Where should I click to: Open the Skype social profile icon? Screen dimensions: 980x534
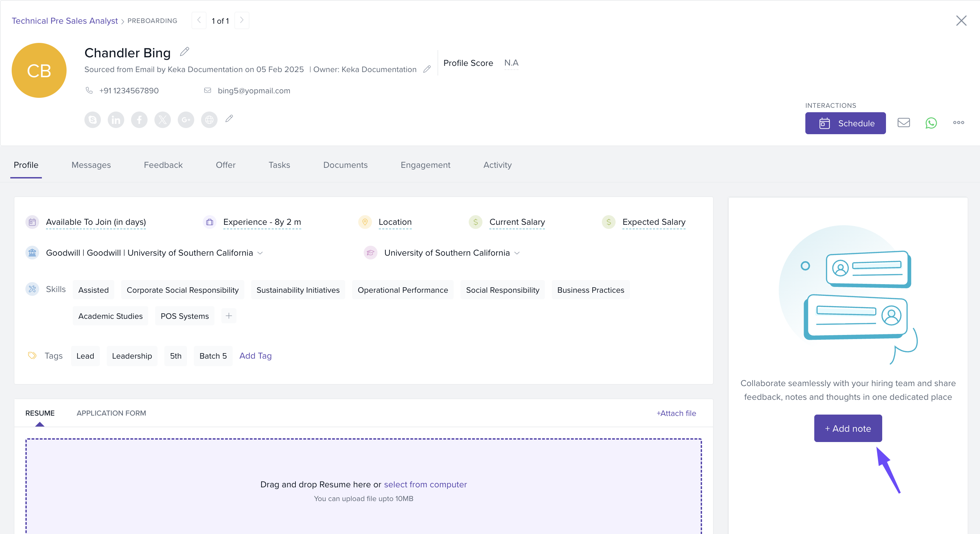(92, 120)
